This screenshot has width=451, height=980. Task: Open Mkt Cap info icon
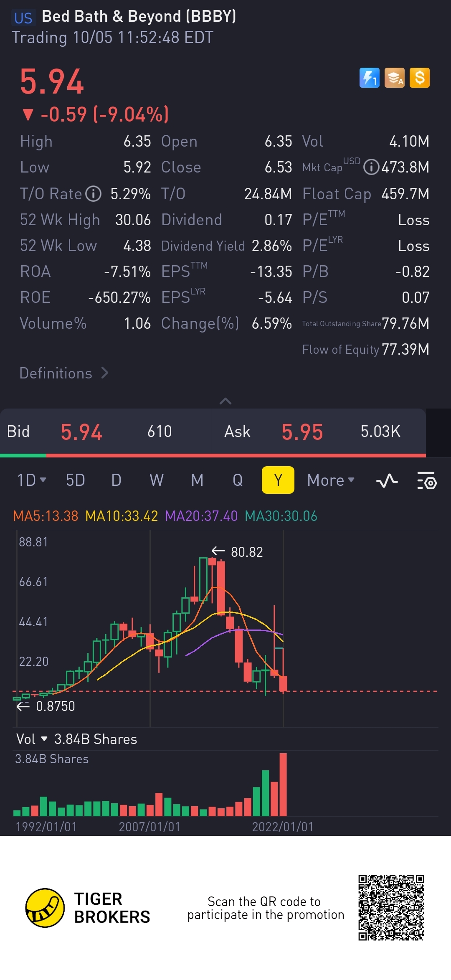coord(371,167)
